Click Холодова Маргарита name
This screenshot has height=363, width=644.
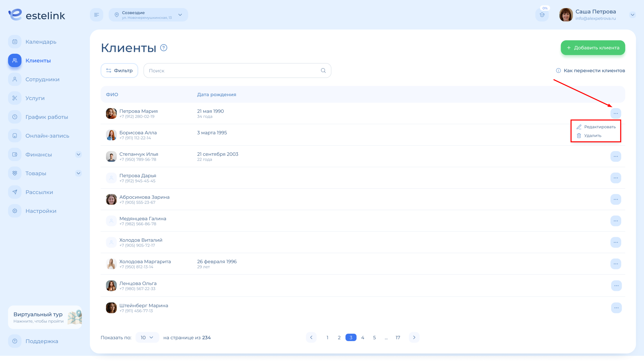[145, 261]
